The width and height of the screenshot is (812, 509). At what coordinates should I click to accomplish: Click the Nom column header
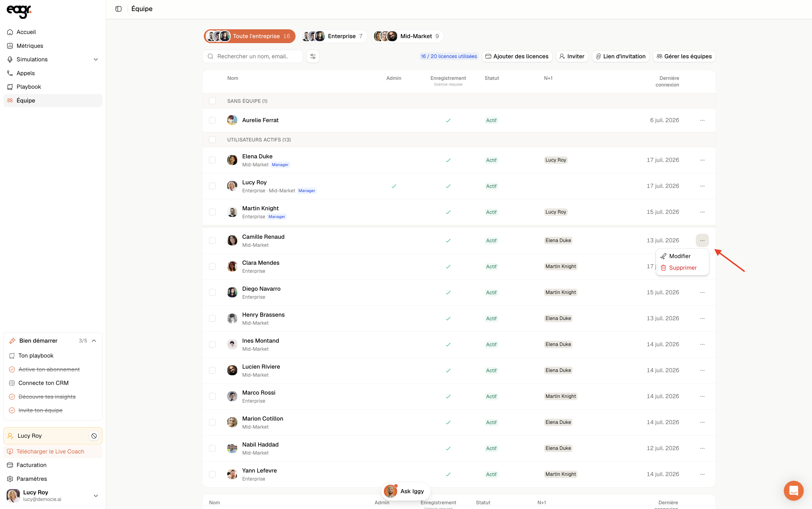(233, 78)
